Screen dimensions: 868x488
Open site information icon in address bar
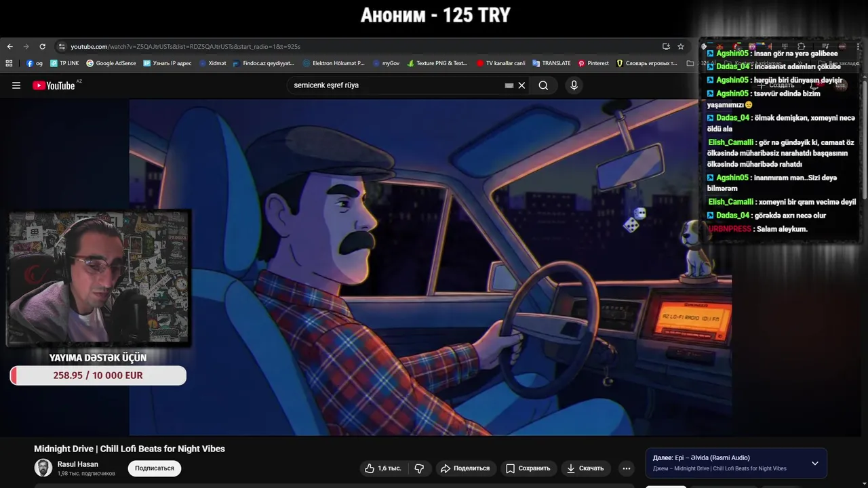(x=62, y=47)
